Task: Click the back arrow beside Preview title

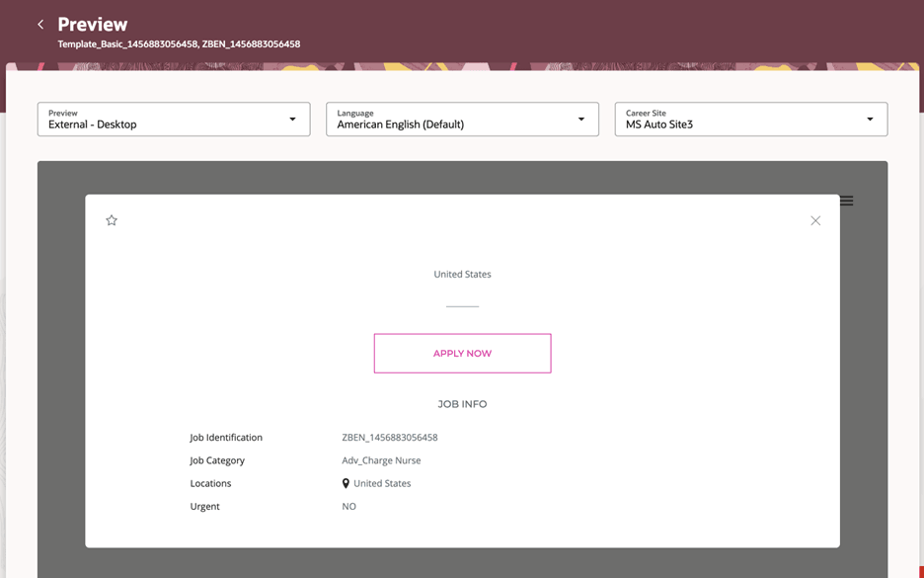Action: (39, 24)
